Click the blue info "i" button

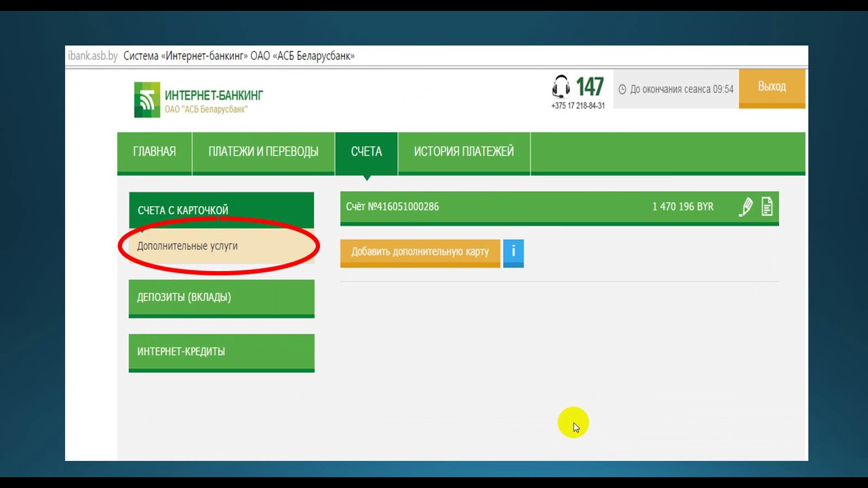point(513,253)
